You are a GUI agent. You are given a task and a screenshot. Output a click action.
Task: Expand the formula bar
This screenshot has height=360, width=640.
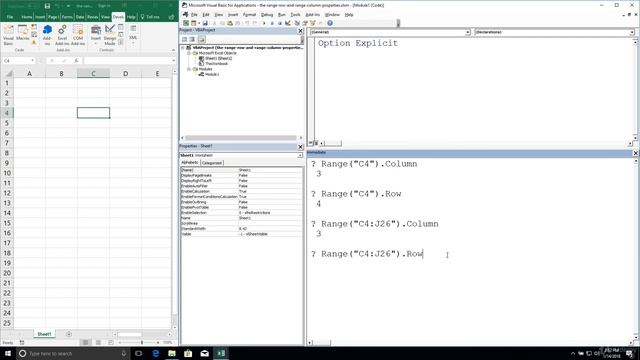[x=173, y=60]
